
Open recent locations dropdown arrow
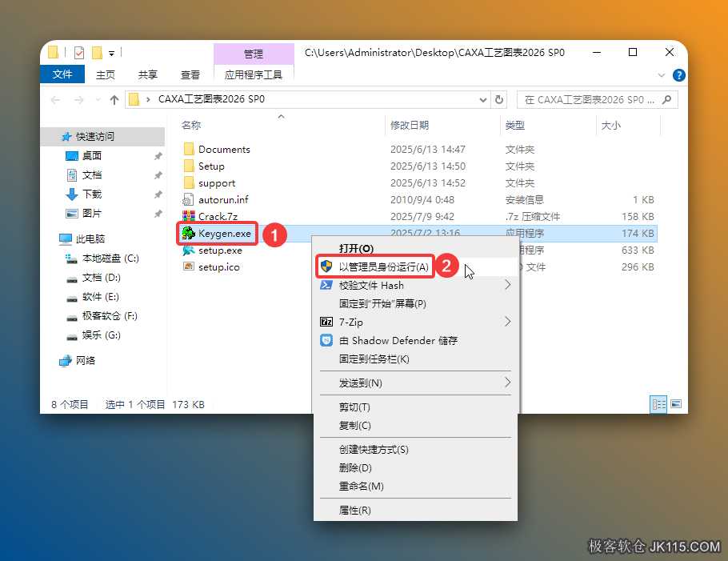click(98, 99)
